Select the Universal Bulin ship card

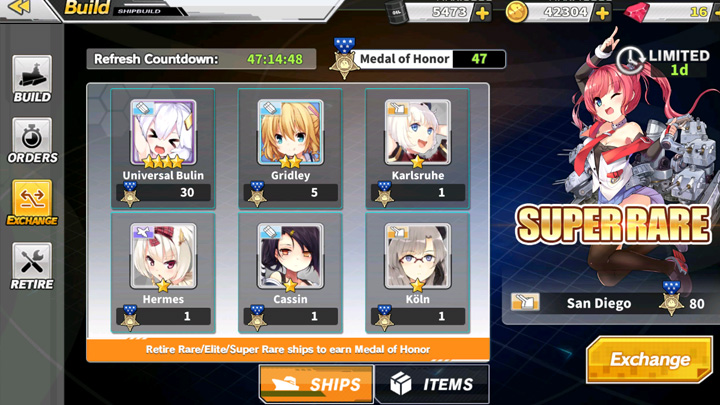[x=163, y=149]
